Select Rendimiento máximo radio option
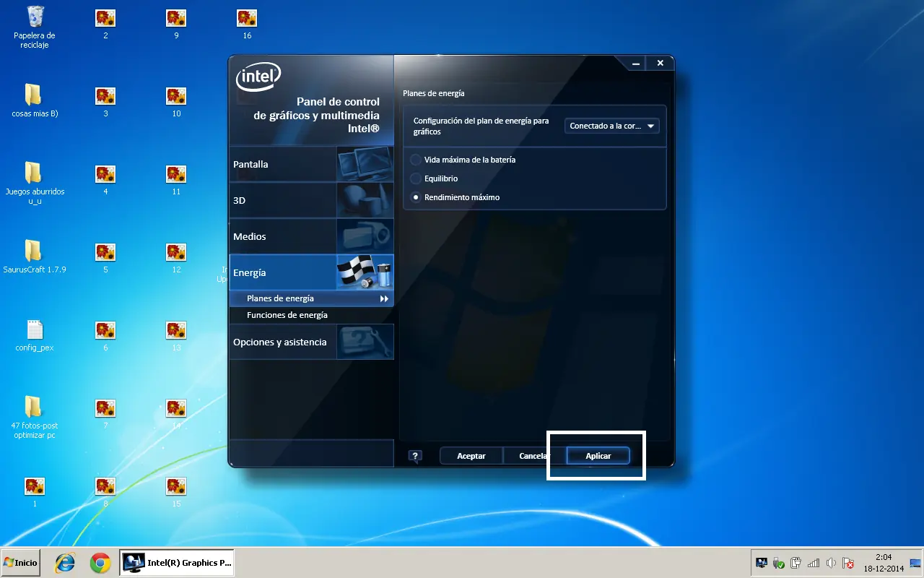Viewport: 924px width, 578px height. point(456,197)
